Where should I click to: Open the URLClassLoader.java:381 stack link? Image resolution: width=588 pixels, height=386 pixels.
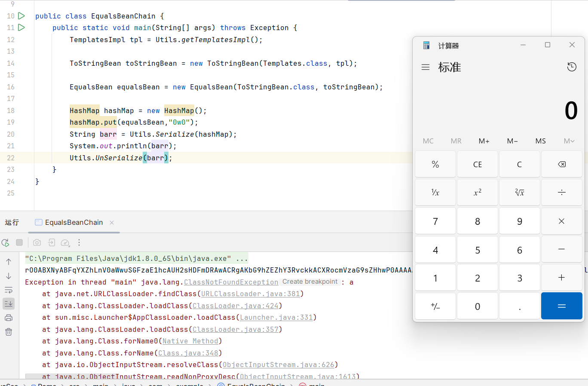click(x=251, y=294)
